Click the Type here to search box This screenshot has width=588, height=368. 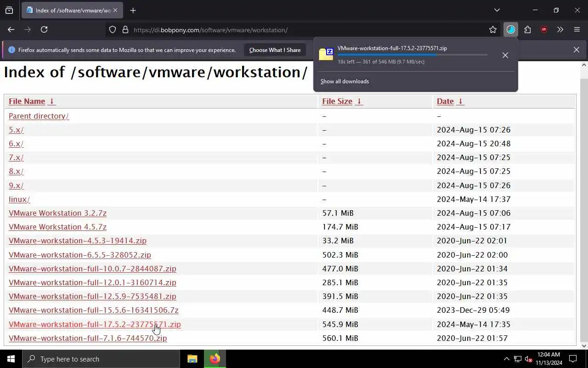coord(101,359)
